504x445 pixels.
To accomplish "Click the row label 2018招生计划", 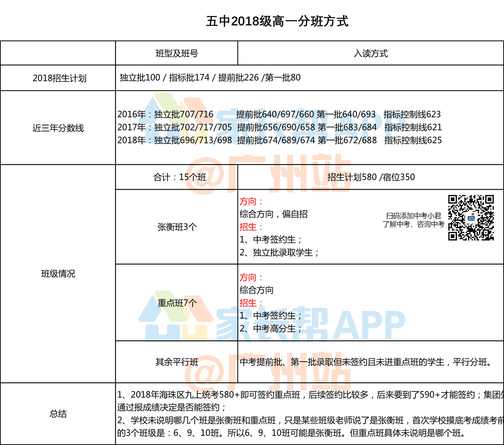I will coord(59,78).
